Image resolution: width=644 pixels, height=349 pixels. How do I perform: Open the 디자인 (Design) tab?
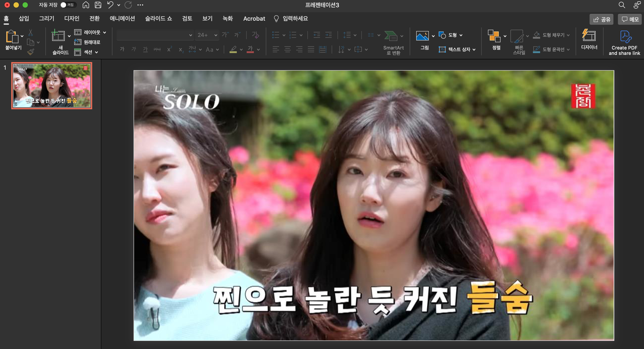72,18
